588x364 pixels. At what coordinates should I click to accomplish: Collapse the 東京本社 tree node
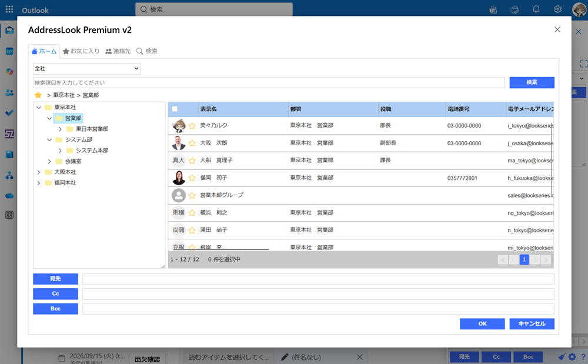click(39, 108)
